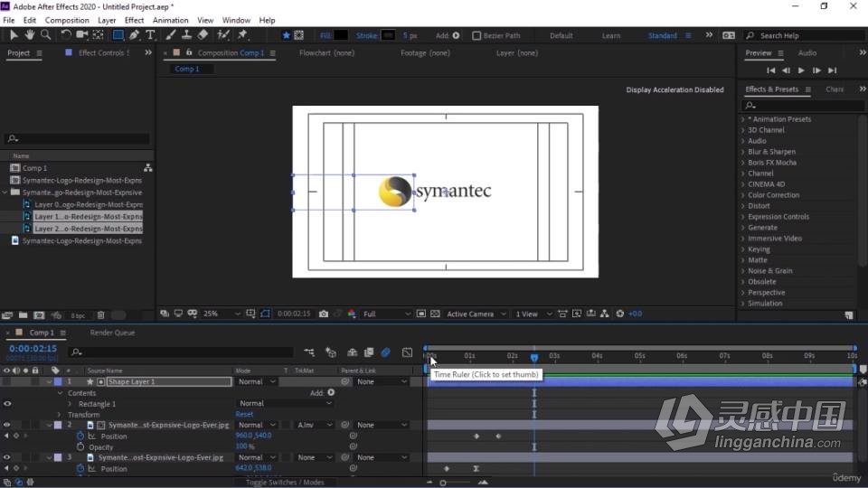Click the Shy layers icon in timeline
Image resolution: width=868 pixels, height=488 pixels.
click(x=352, y=352)
